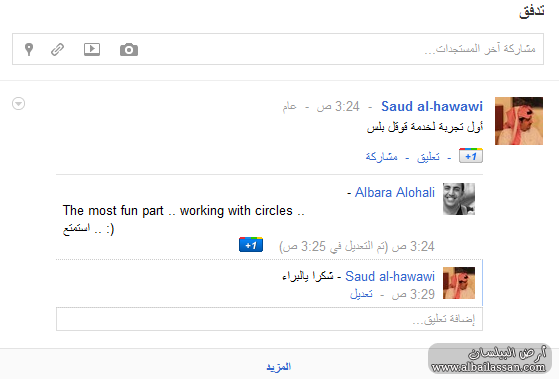Add a link using the paperclip icon

point(57,50)
